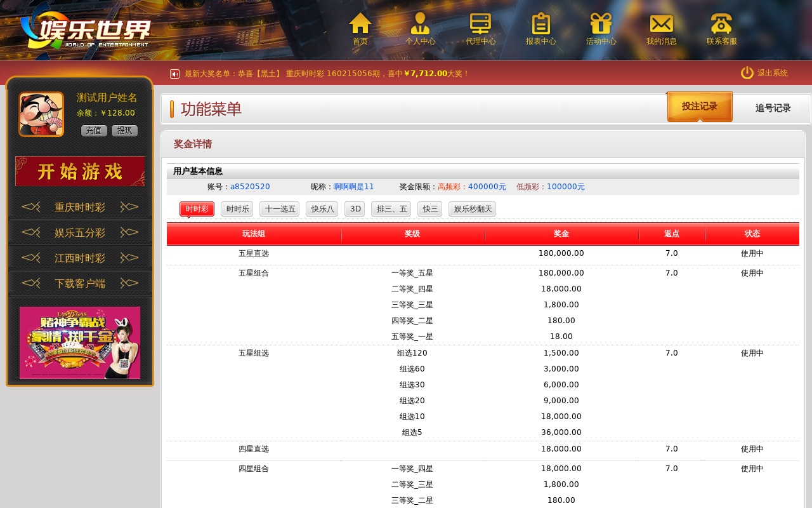Click the 400000元 high-frequency limit
The width and height of the screenshot is (812, 508).
(x=487, y=187)
